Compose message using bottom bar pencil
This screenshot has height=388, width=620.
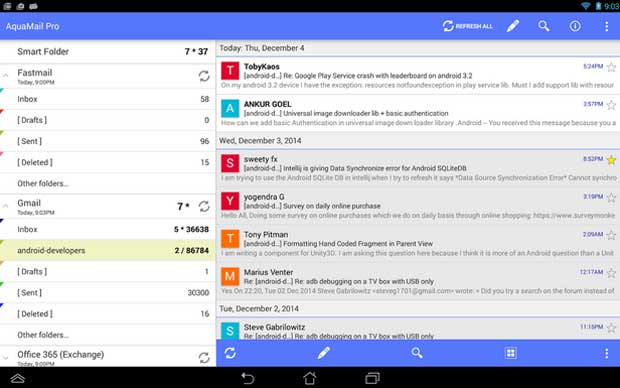pyautogui.click(x=323, y=353)
